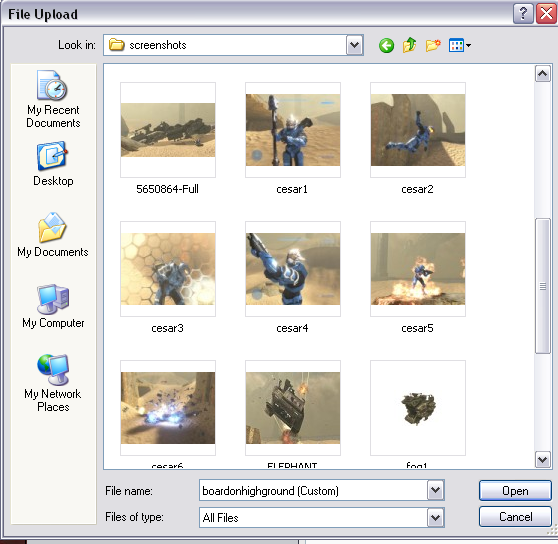Screen dimensions: 558x544
Task: Select the cesar4 thumbnail
Action: (x=293, y=269)
